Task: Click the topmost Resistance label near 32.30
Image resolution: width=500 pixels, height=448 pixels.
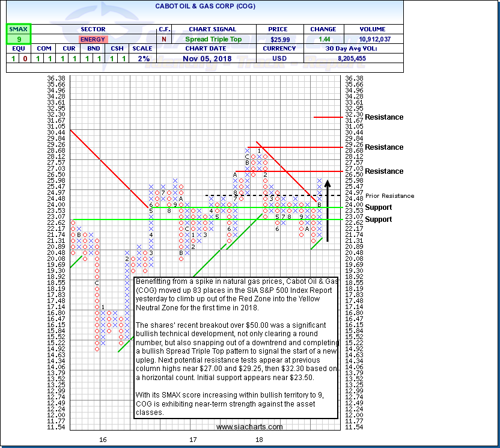Action: click(x=384, y=117)
